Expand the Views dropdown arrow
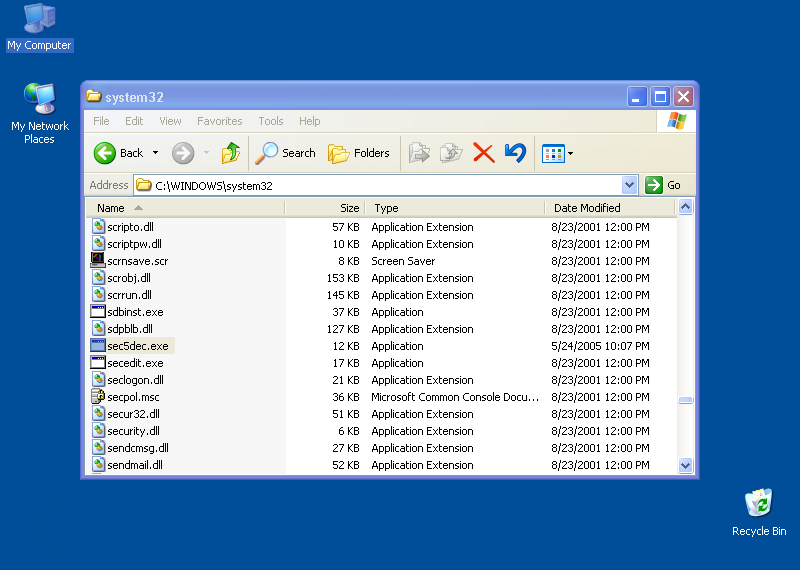The width and height of the screenshot is (800, 570). click(570, 153)
